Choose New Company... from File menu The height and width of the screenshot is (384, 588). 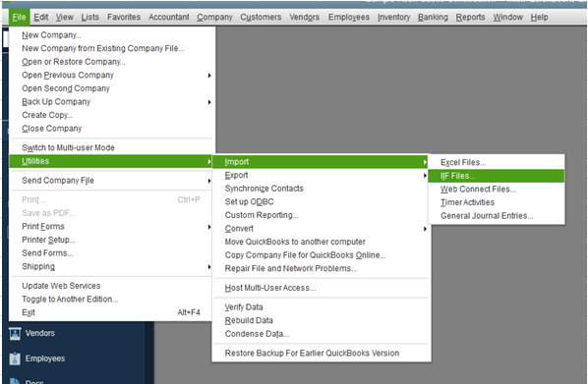pyautogui.click(x=112, y=35)
